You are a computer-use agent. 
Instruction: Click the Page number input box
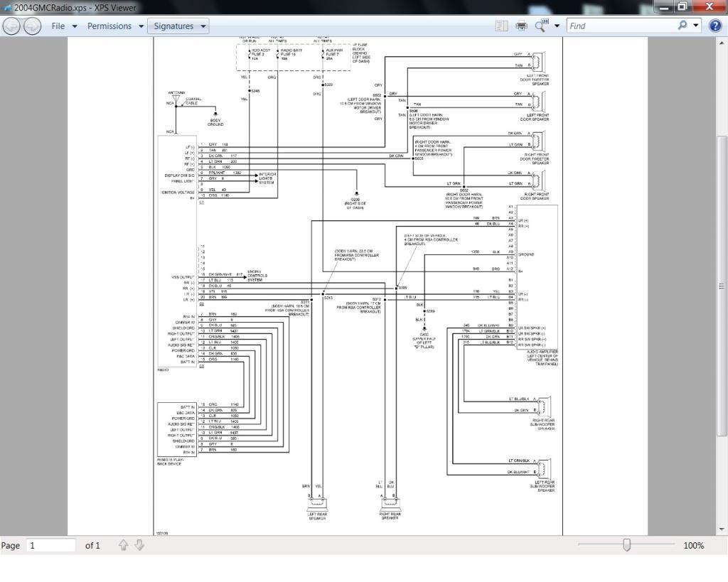(50, 545)
